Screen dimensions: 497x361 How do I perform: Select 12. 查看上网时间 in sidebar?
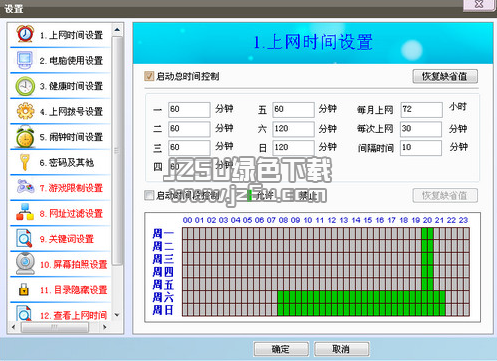click(74, 315)
